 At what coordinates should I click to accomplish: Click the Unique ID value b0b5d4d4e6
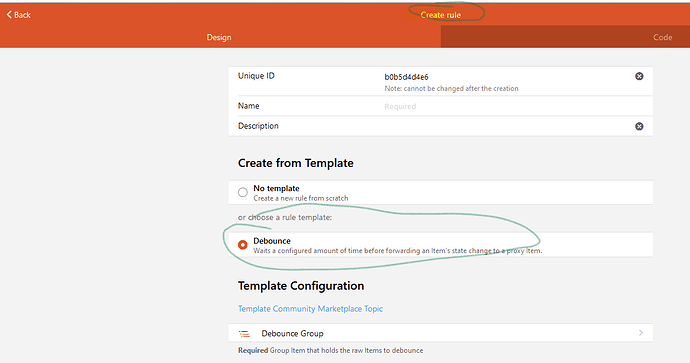[x=406, y=77]
